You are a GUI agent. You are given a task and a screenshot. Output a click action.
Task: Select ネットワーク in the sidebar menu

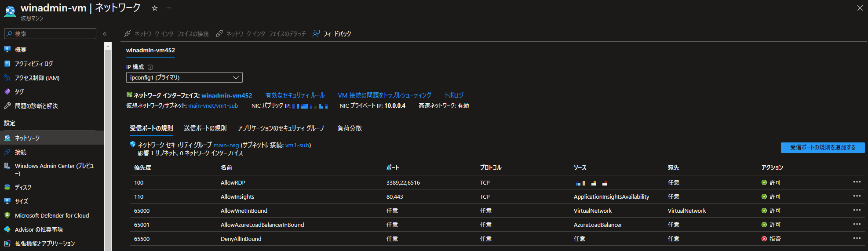tap(52, 138)
